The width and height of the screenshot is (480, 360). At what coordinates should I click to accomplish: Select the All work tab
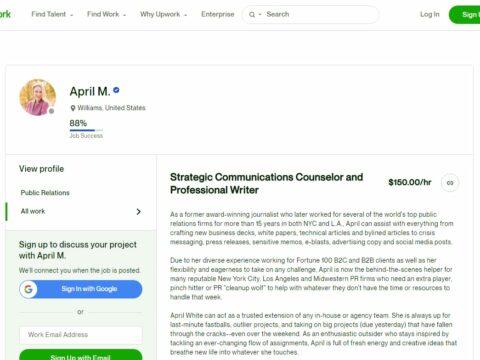click(81, 211)
